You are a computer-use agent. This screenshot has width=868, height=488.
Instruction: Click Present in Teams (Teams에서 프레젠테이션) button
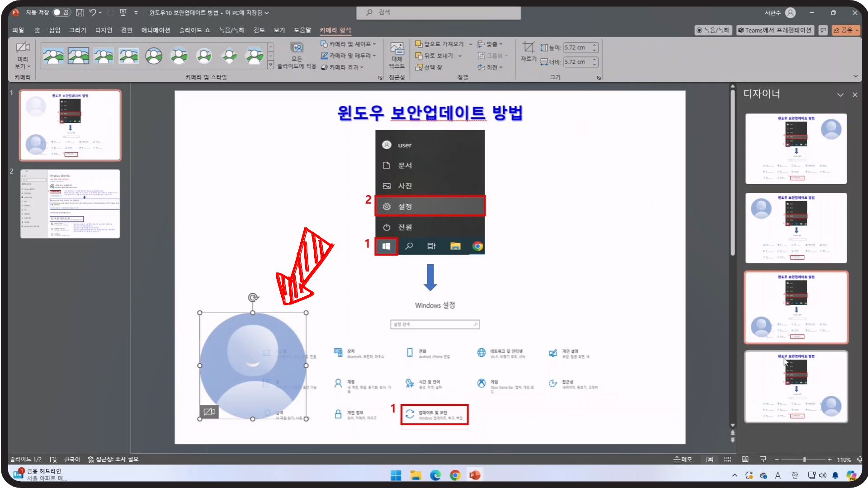click(774, 30)
